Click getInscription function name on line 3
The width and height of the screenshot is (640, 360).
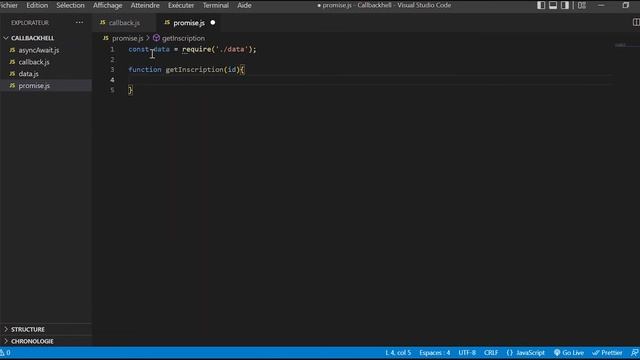tap(194, 69)
